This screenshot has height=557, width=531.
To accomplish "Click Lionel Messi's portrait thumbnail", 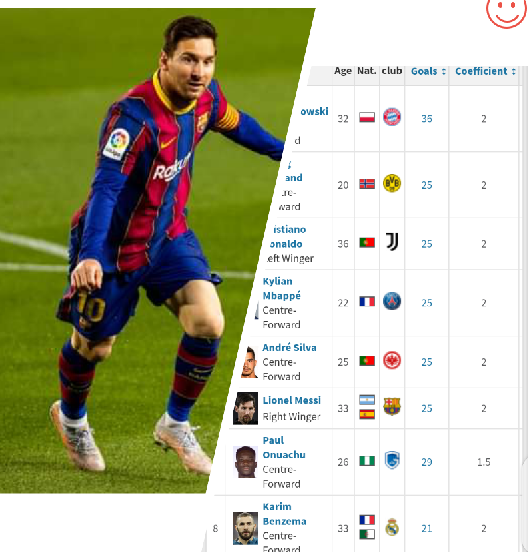I will [x=245, y=408].
